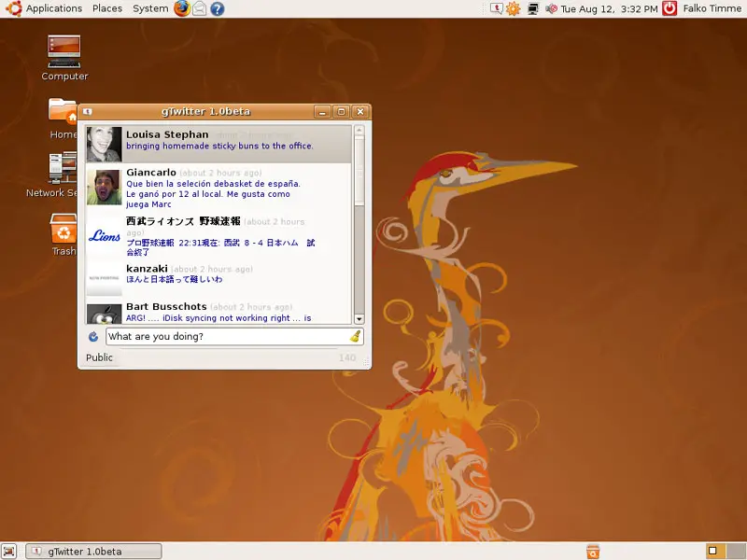Click kanzaki's tweet 'ほんと日本語って難しいわ'

pos(175,279)
